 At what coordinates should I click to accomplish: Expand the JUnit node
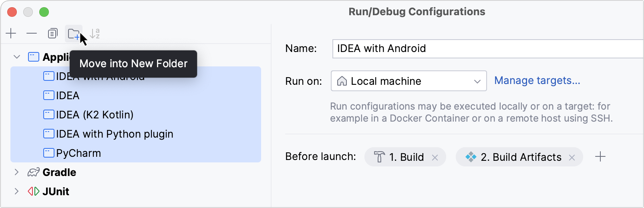16,192
